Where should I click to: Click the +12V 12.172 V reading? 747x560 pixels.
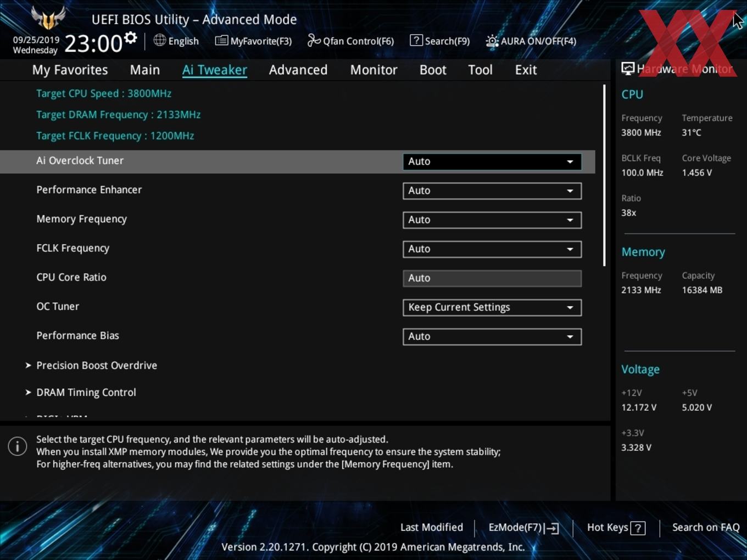(x=638, y=408)
